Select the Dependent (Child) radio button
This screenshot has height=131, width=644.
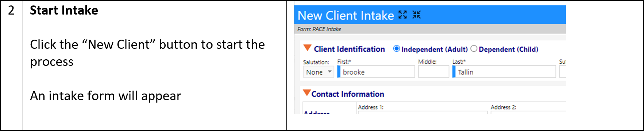click(474, 49)
